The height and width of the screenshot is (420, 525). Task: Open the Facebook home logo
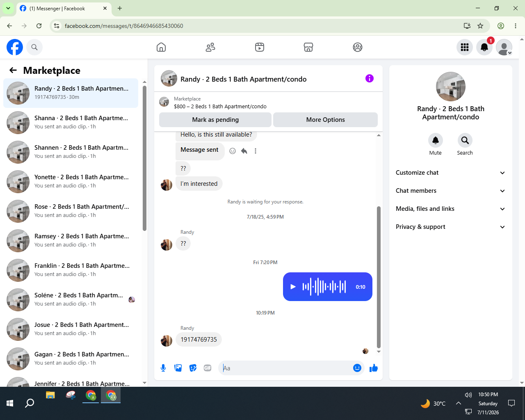[x=15, y=47]
